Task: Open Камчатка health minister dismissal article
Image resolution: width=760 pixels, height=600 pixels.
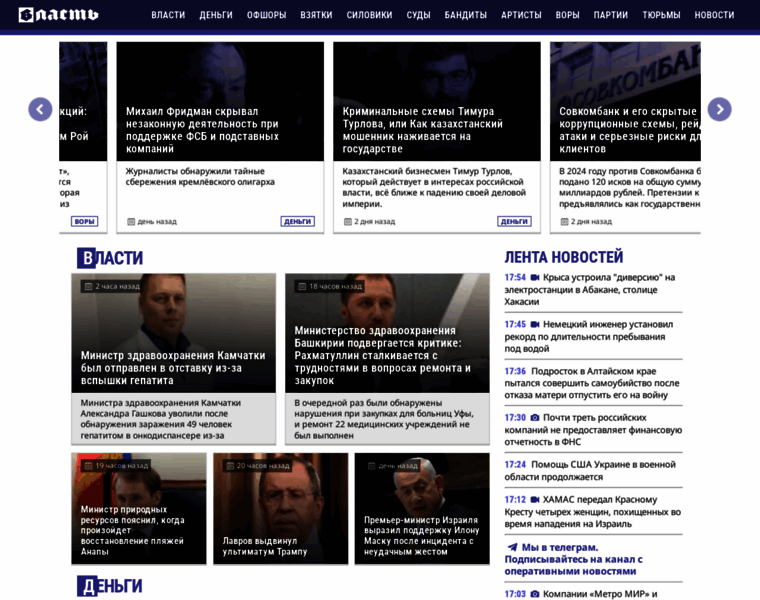Action: click(x=173, y=368)
